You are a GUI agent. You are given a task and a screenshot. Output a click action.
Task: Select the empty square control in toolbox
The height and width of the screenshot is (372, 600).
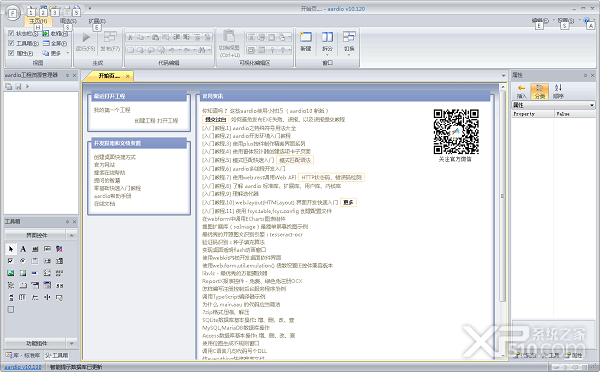11,309
